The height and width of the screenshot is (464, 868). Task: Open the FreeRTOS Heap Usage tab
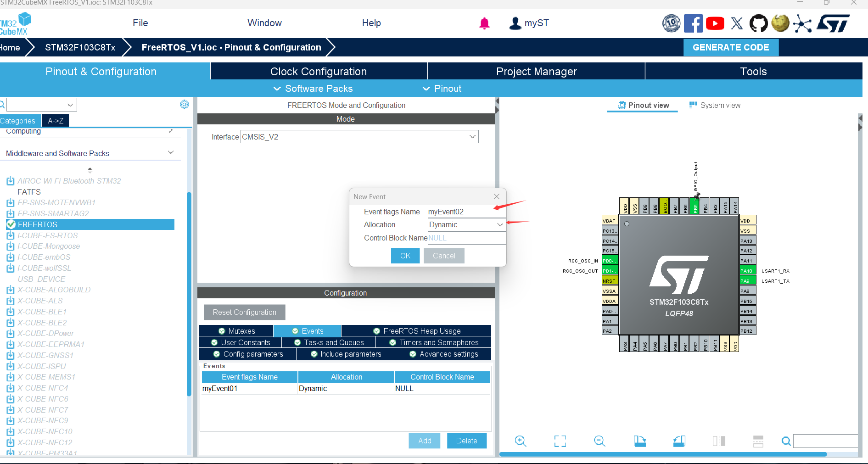coord(416,331)
